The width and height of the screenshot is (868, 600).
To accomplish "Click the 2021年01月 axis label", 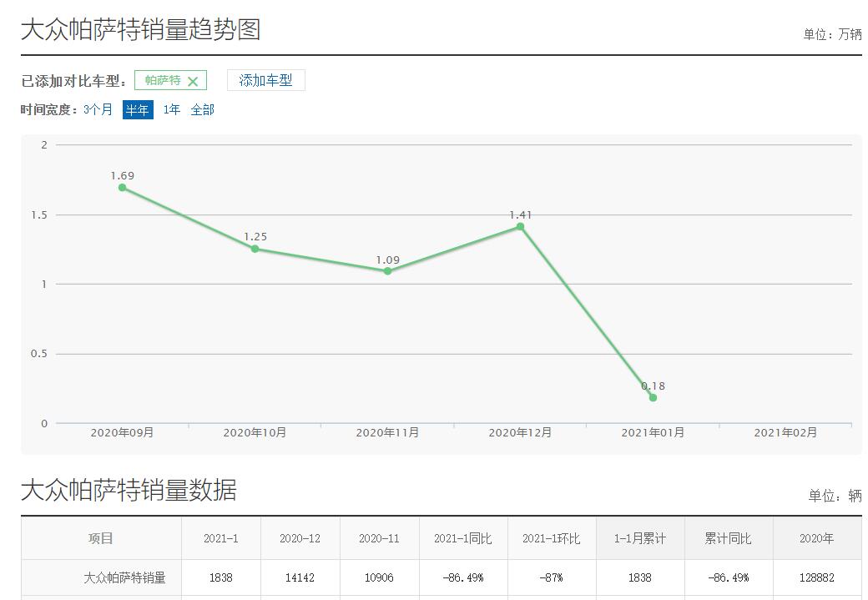I will [654, 432].
